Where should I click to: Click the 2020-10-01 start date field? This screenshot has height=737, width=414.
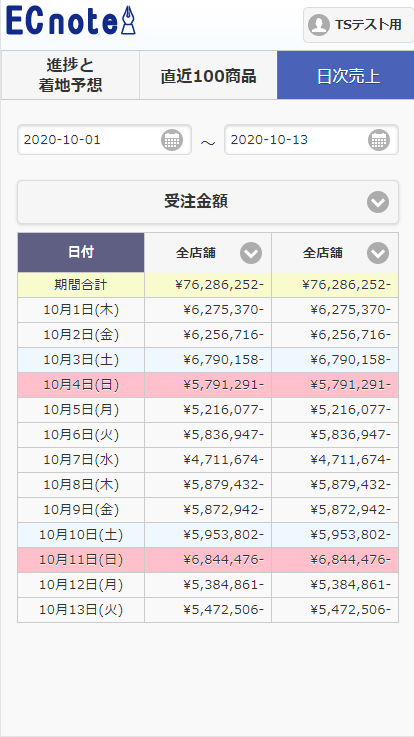click(x=104, y=140)
